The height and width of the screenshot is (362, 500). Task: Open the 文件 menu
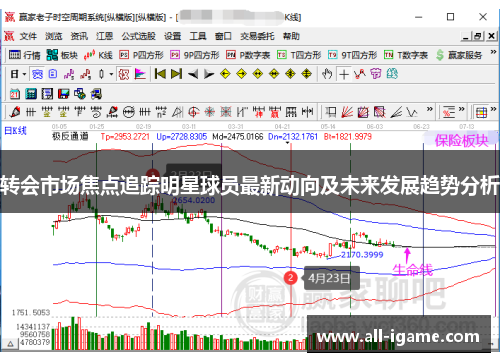tap(28, 36)
